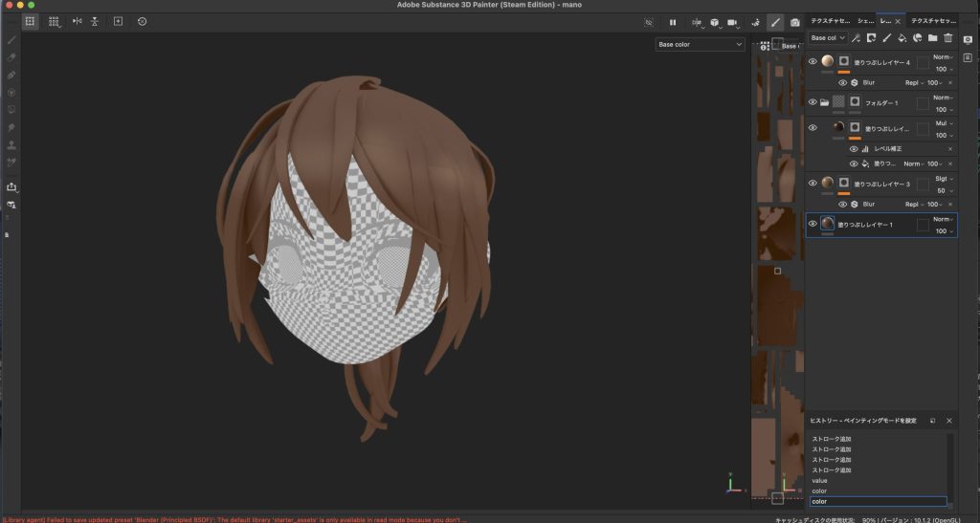The width and height of the screenshot is (980, 523).
Task: Switch to the シェ... tab
Action: 864,20
